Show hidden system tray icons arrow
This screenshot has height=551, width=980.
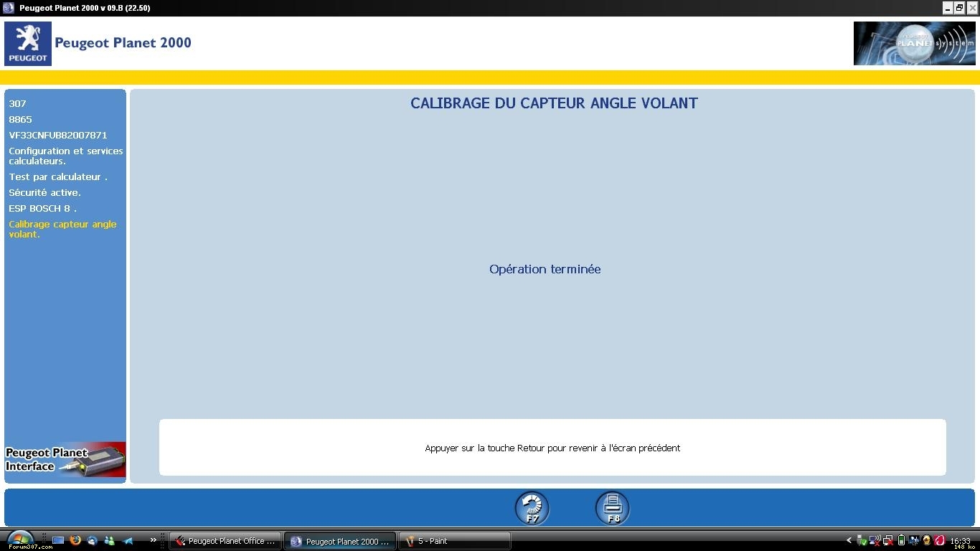[849, 540]
